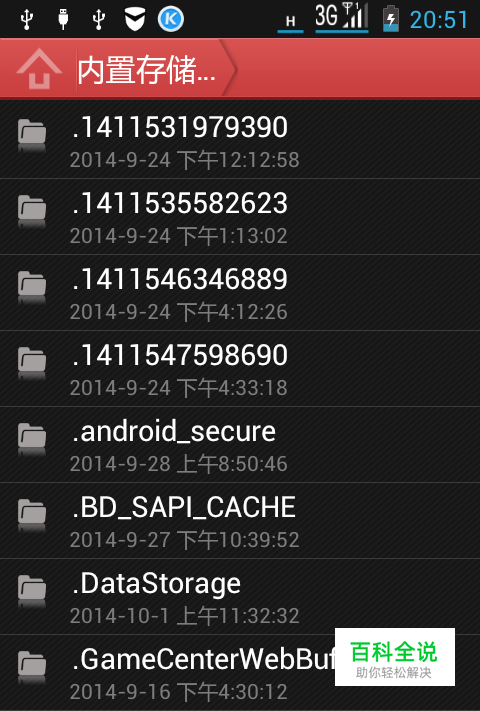The width and height of the screenshot is (480, 711).
Task: Tap the home icon in red header
Action: pyautogui.click(x=39, y=69)
